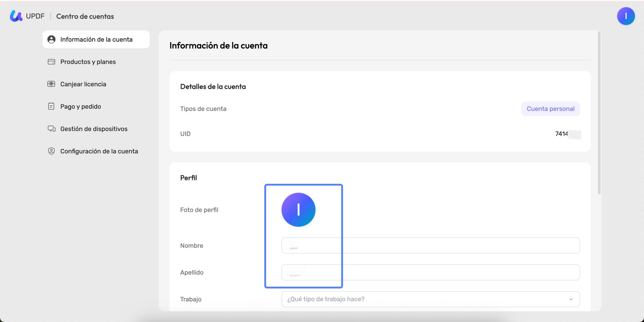The width and height of the screenshot is (644, 322).
Task: Click the Pago y pedido clipboard icon
Action: click(51, 106)
